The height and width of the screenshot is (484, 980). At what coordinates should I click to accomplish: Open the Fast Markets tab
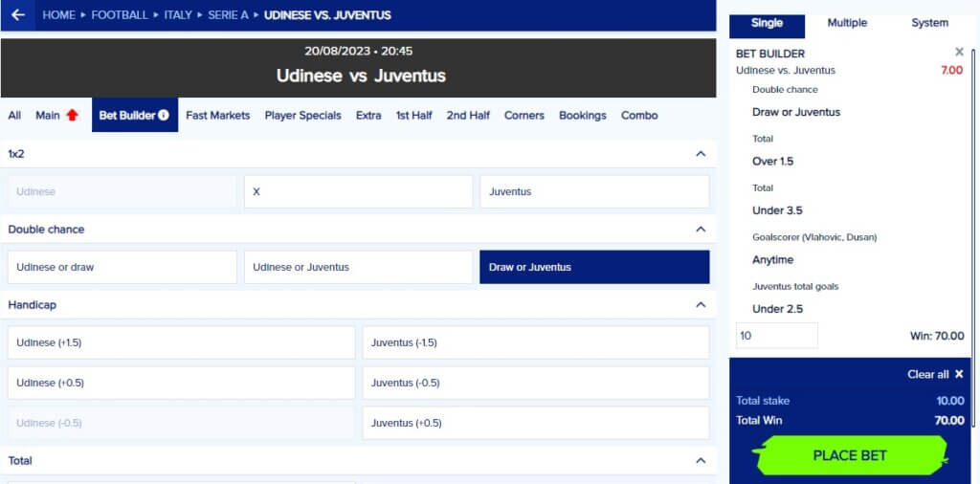point(217,115)
